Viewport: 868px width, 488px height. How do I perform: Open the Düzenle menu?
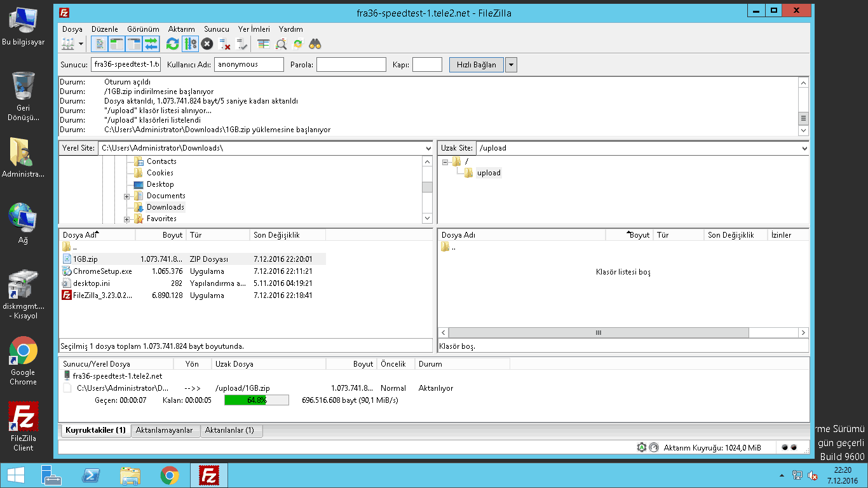(105, 29)
